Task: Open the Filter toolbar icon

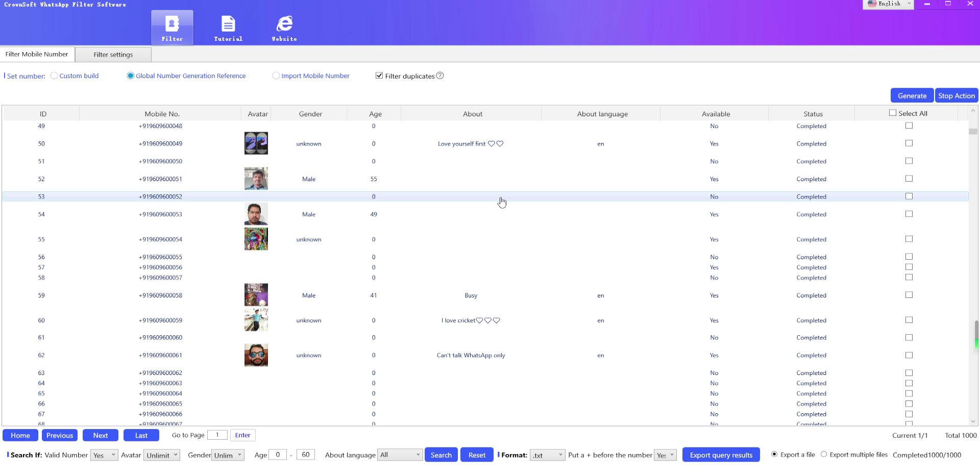Action: point(172,28)
